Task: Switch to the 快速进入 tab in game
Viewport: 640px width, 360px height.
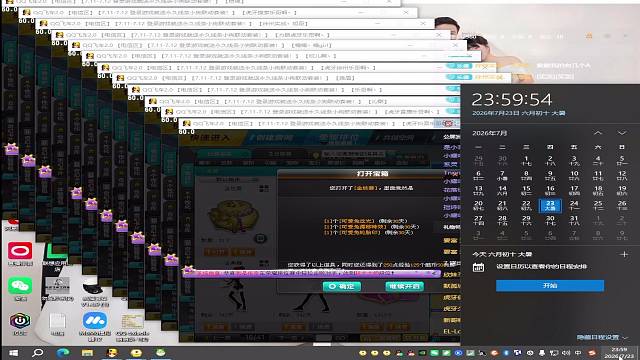Action: [x=210, y=138]
